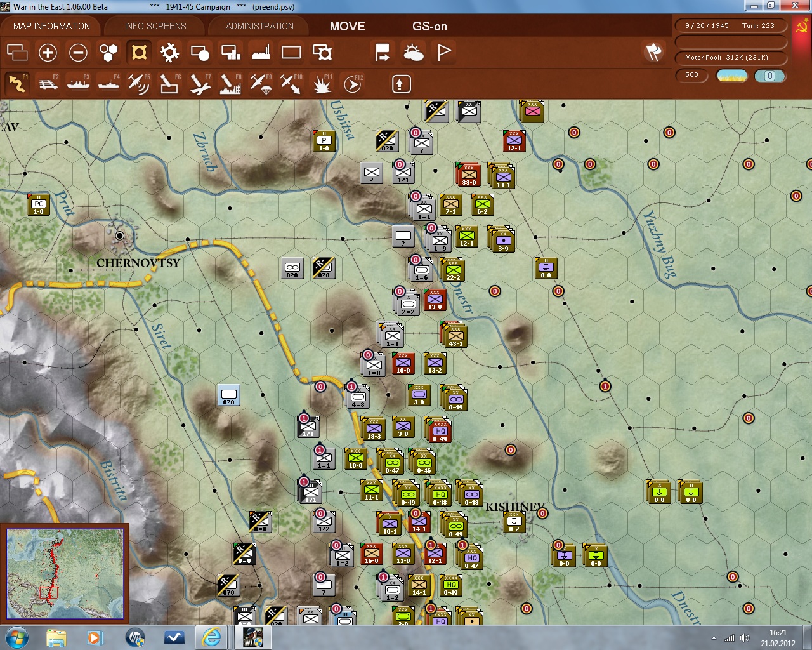The width and height of the screenshot is (812, 650).
Task: Select the HQ 0-47 counter
Action: point(471,557)
